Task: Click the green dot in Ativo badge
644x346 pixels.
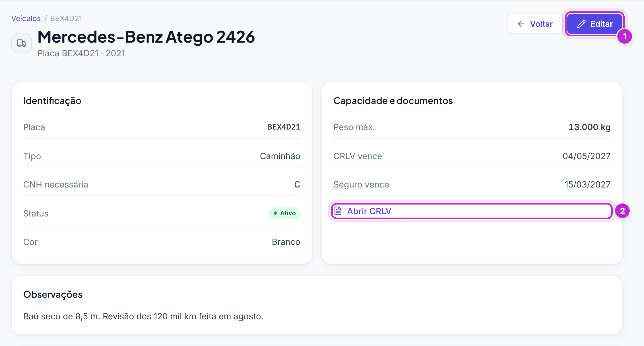Action: pos(275,213)
